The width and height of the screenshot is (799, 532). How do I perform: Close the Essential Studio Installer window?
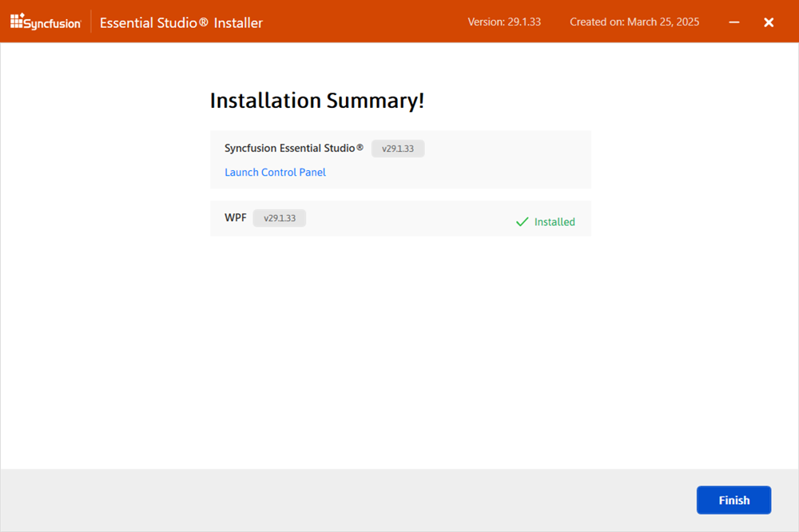point(769,22)
